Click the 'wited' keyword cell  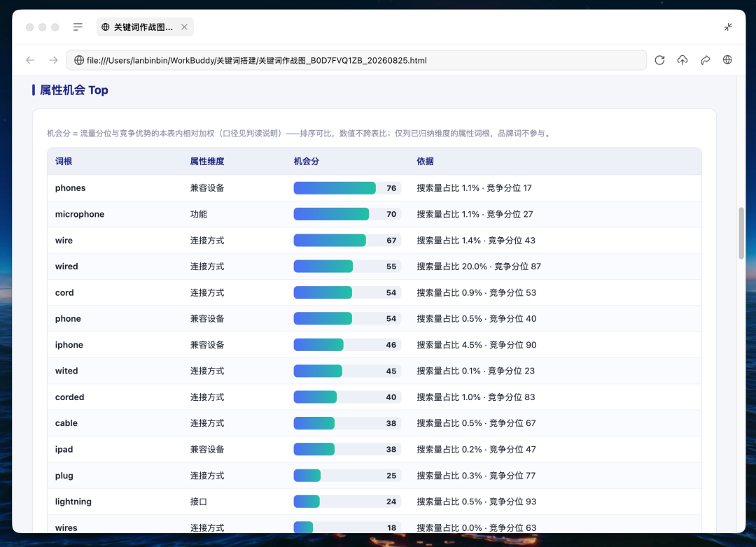pyautogui.click(x=66, y=371)
